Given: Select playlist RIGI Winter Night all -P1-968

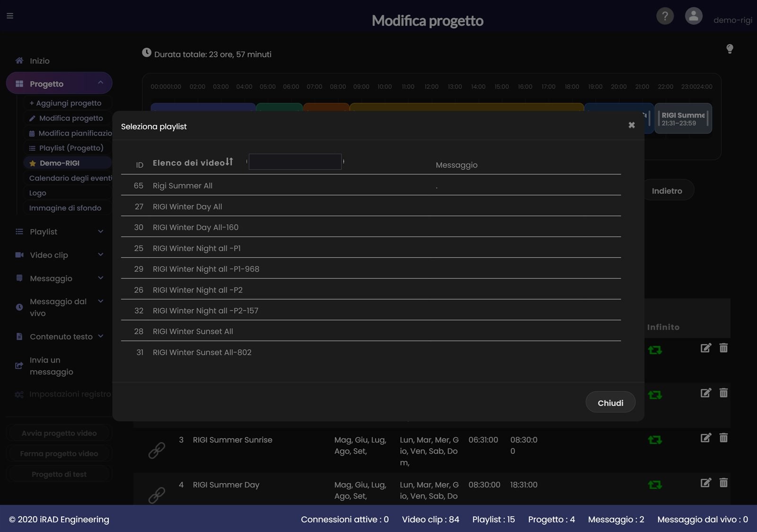Looking at the screenshot, I should tap(371, 269).
